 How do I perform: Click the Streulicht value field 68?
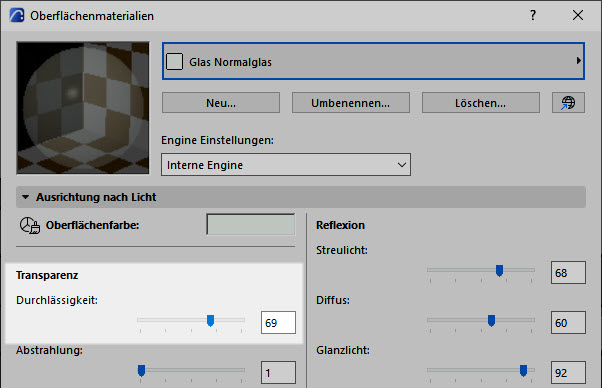(568, 272)
